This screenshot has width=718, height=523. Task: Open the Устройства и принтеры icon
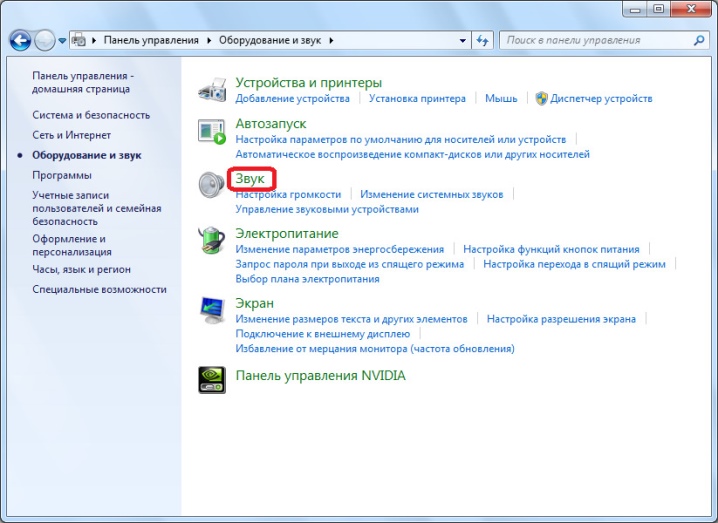[212, 90]
